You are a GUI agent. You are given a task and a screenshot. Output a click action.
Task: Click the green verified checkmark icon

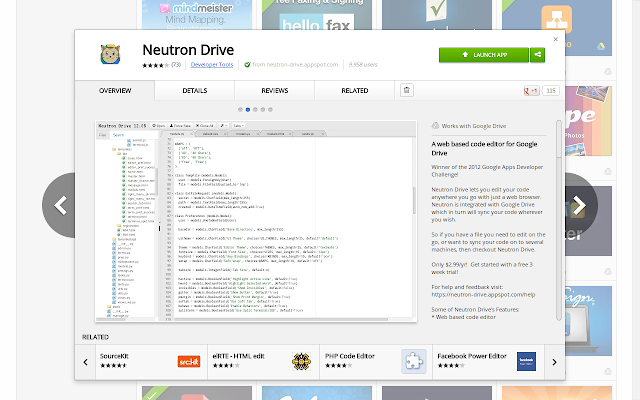click(x=247, y=64)
